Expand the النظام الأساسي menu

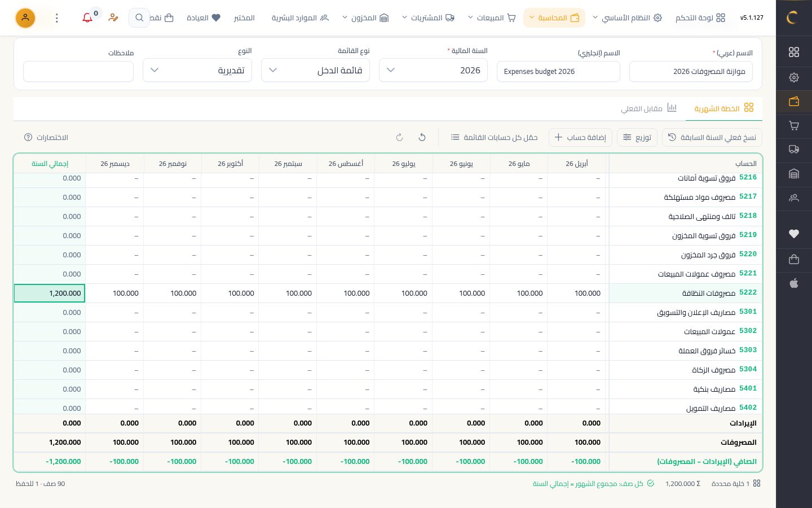(x=626, y=18)
